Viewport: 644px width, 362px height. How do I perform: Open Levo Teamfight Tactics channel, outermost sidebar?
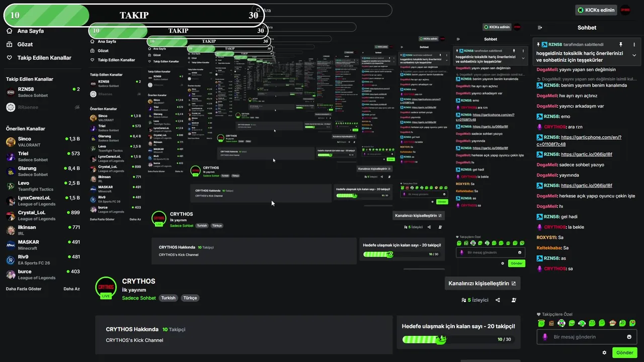(43, 186)
